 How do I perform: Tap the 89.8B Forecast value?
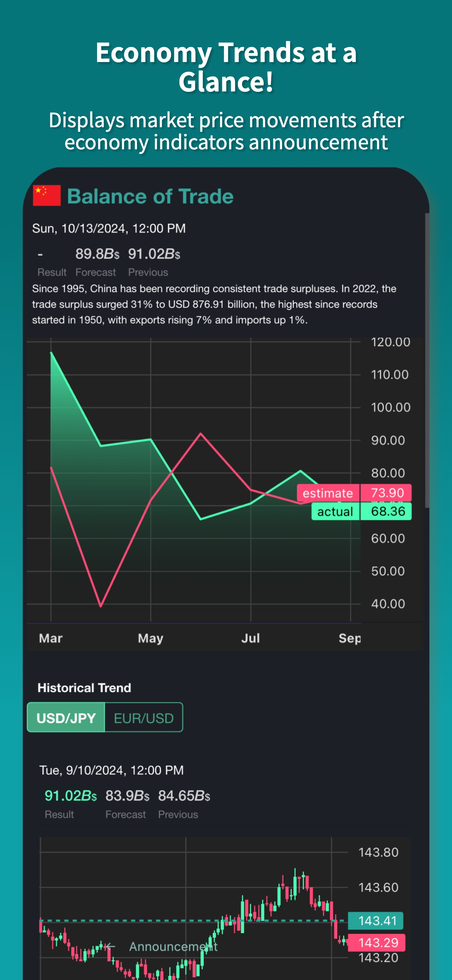pyautogui.click(x=97, y=254)
